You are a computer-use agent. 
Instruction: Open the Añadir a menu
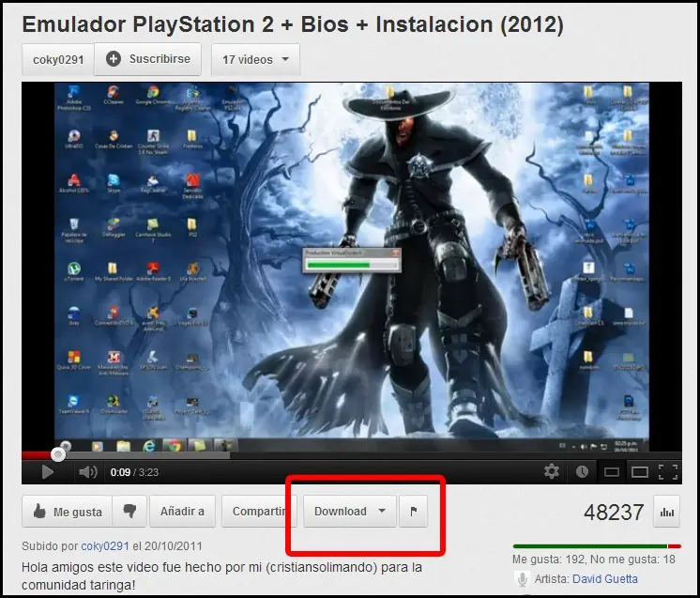tap(182, 512)
